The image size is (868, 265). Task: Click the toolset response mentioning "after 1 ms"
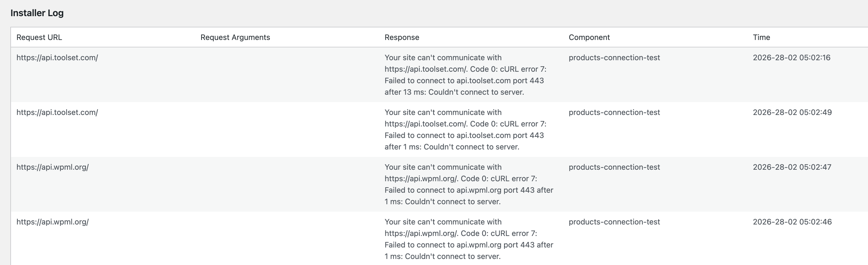465,129
